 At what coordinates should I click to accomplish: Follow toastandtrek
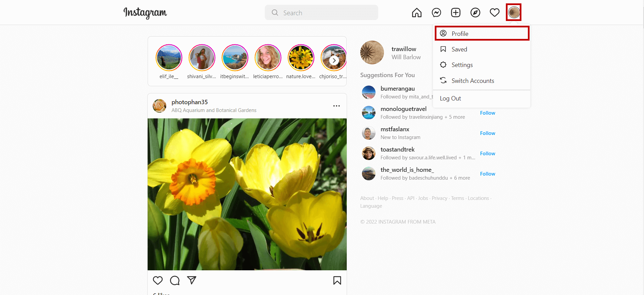click(x=488, y=154)
